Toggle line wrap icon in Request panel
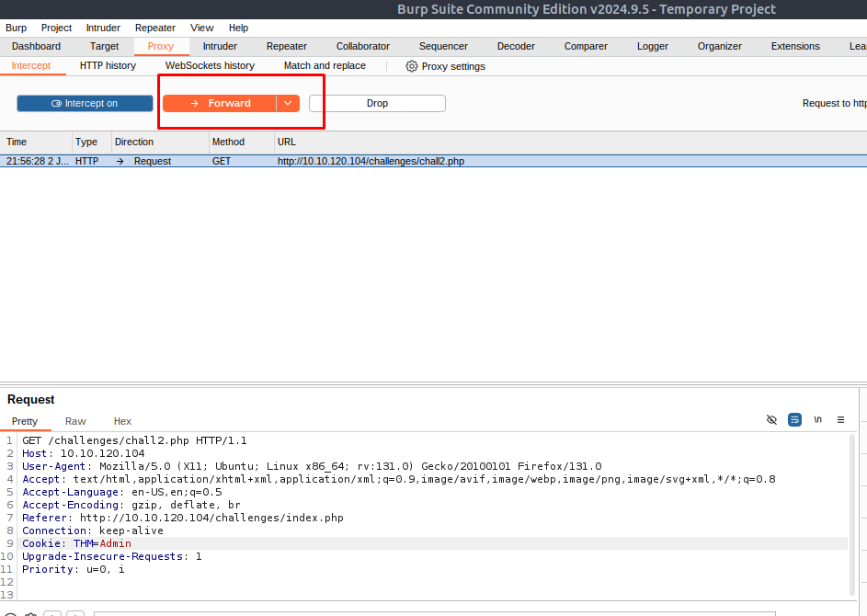 click(794, 419)
